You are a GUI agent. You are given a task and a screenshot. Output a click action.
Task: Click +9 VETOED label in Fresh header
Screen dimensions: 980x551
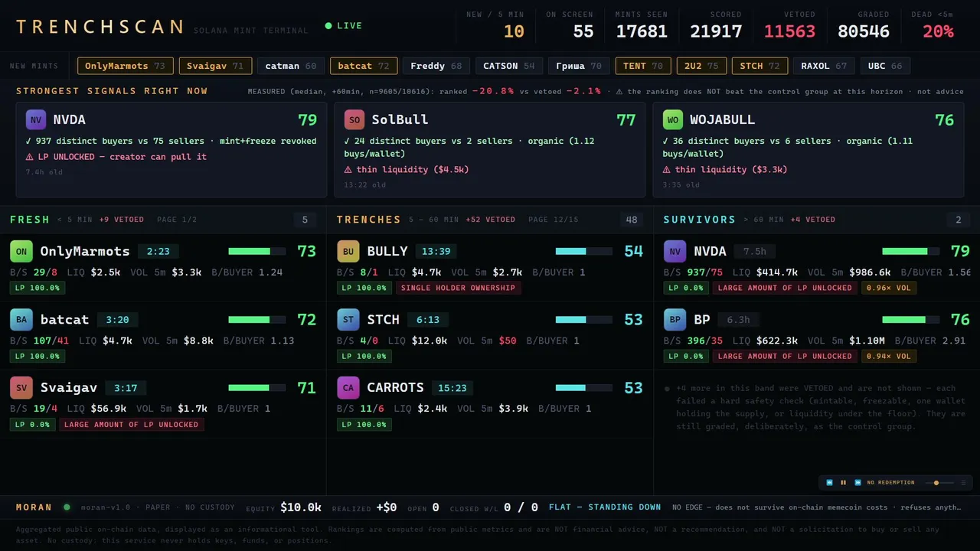[121, 220]
